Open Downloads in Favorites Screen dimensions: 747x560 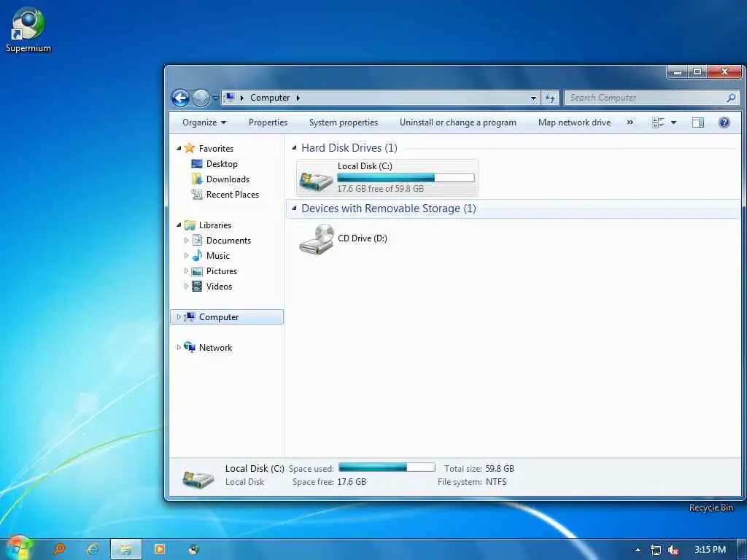tap(228, 179)
